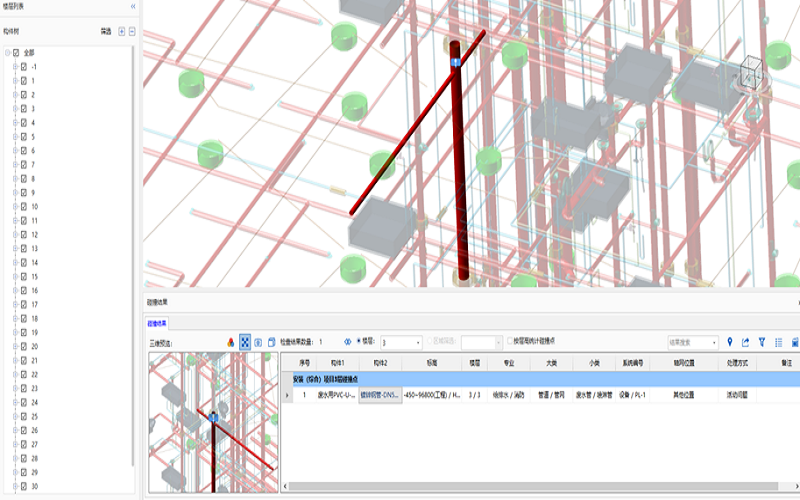Click the 处理方式 column header
The width and height of the screenshot is (800, 500).
[737, 363]
